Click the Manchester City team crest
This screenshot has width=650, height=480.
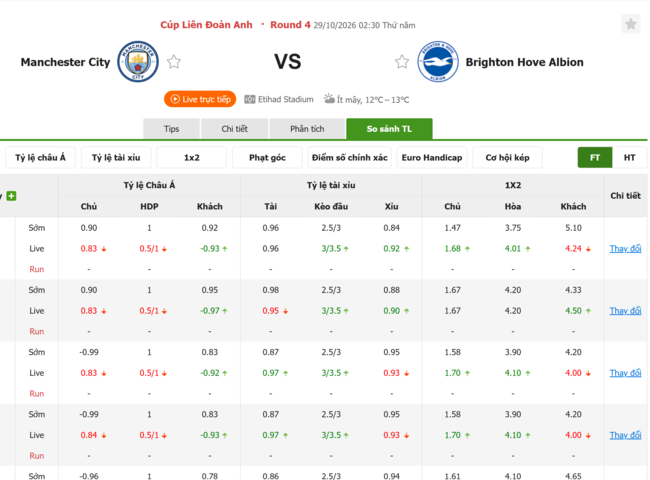(138, 62)
